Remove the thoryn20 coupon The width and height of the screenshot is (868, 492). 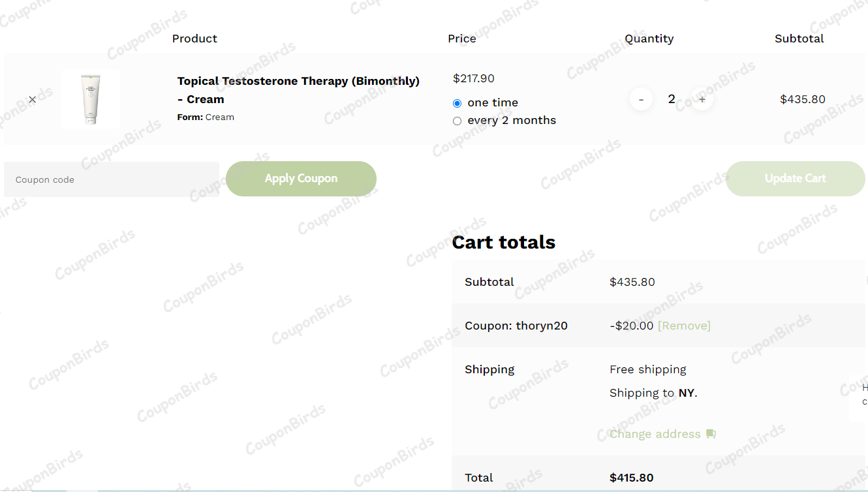click(684, 326)
